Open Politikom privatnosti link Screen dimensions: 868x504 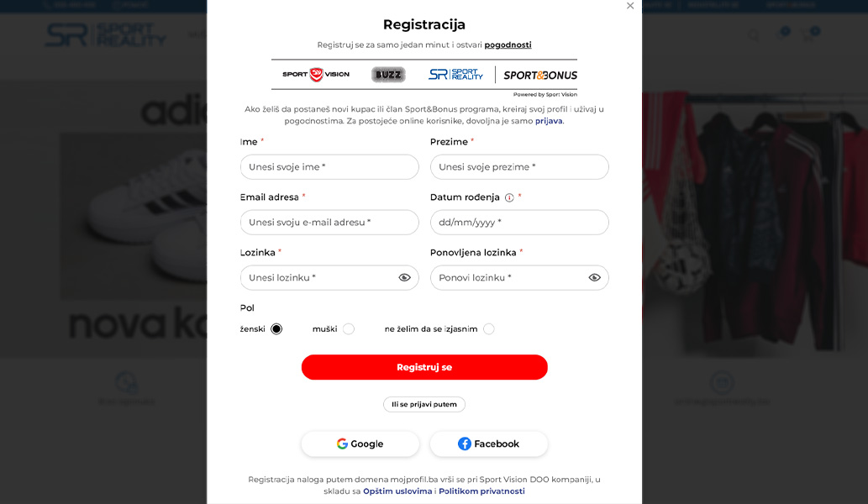tap(481, 491)
